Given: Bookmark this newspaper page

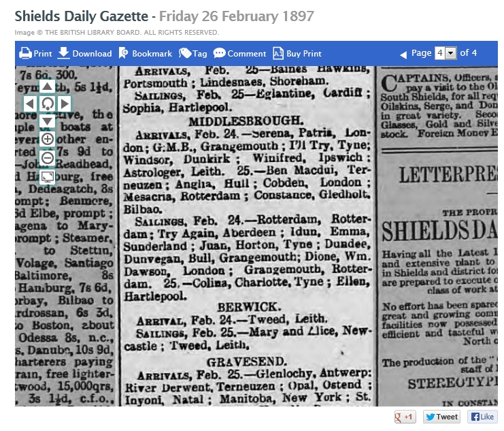Looking at the screenshot, I should 145,53.
